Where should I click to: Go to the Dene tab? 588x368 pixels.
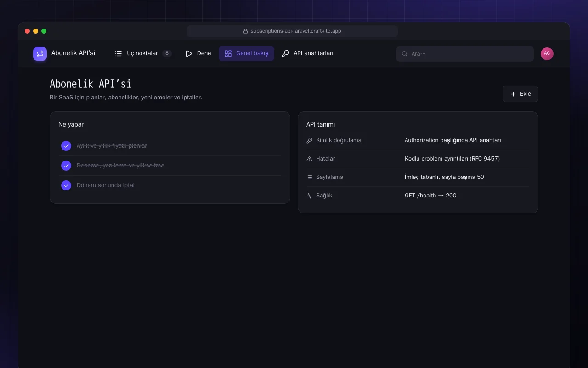198,53
